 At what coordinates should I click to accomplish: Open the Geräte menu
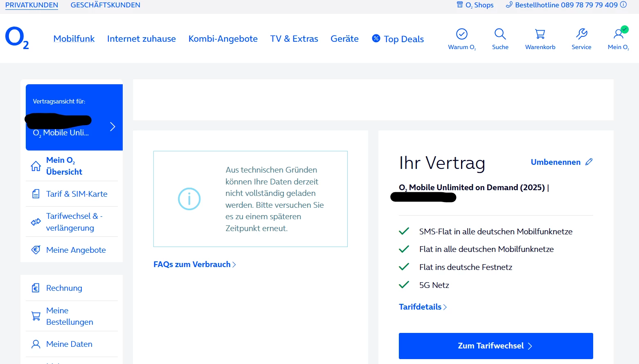(x=344, y=38)
